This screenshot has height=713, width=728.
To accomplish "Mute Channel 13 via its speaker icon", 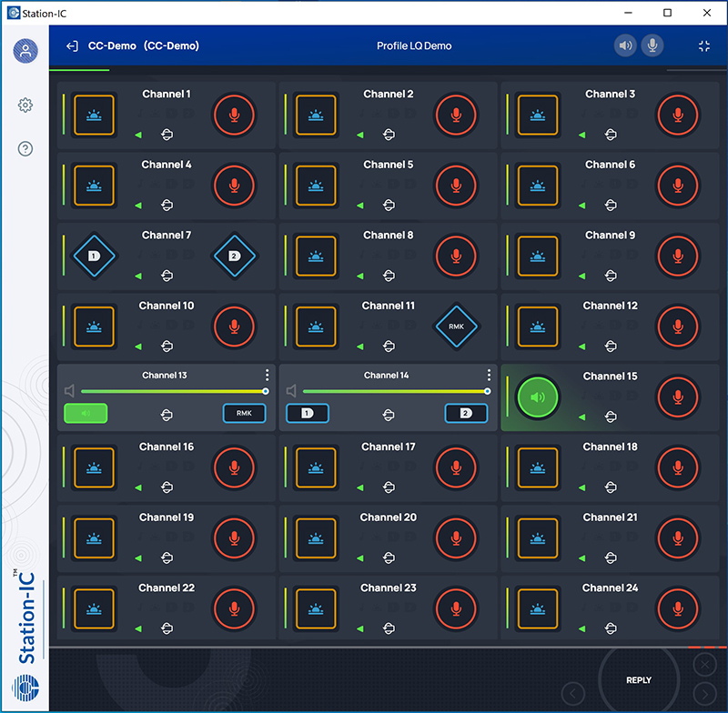I will [70, 391].
